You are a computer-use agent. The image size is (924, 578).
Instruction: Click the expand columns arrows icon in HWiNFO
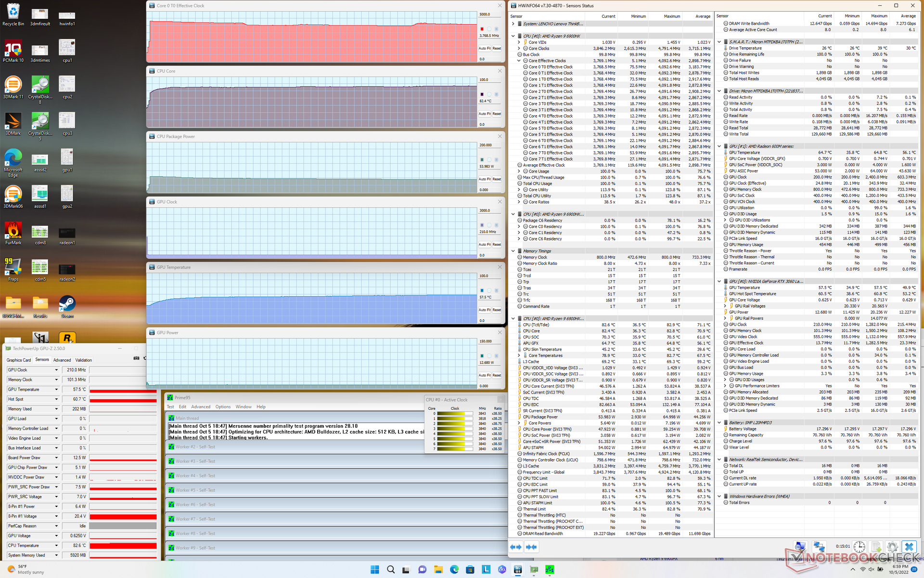coord(516,547)
